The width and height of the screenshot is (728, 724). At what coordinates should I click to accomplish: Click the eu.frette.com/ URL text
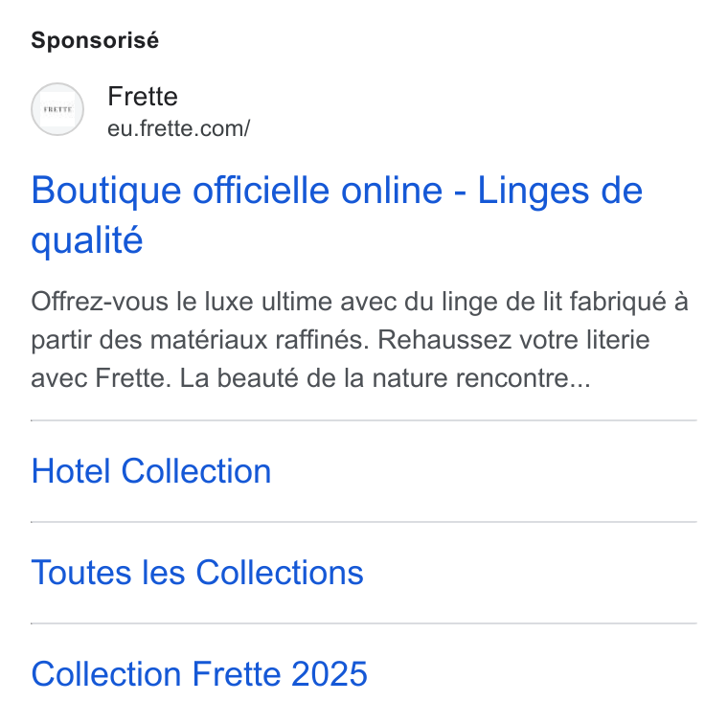(x=179, y=128)
